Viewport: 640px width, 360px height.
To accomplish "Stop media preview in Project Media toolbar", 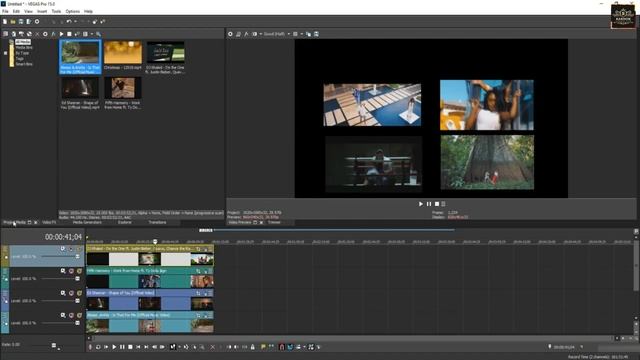I will click(69, 34).
